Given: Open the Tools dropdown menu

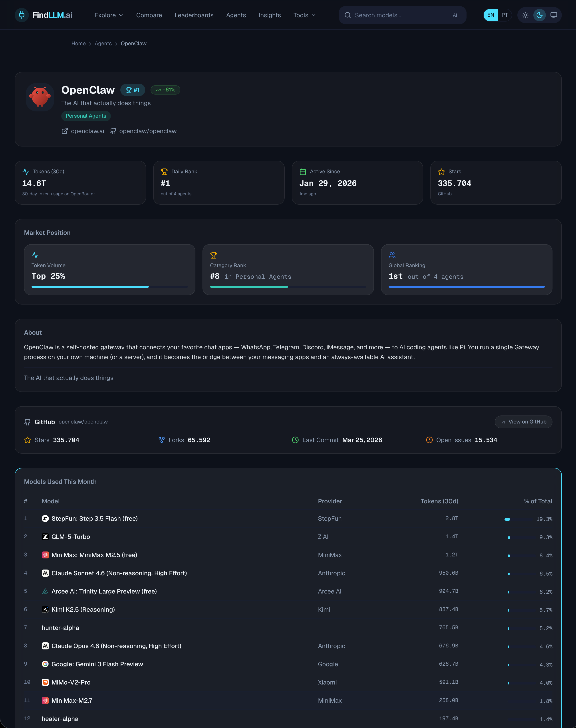Looking at the screenshot, I should [304, 15].
